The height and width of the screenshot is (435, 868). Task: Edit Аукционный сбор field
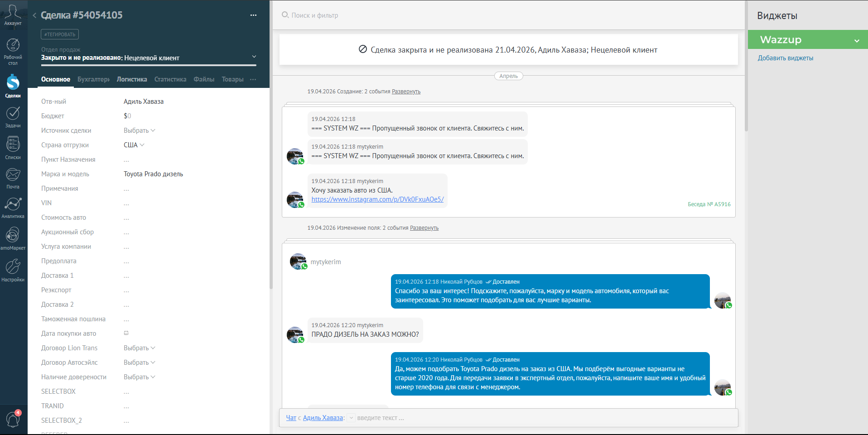pos(126,232)
